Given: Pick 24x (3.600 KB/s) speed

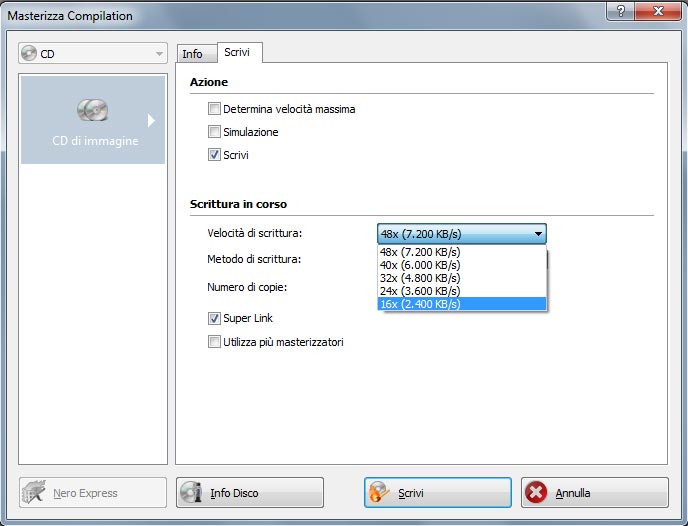Looking at the screenshot, I should pos(462,291).
